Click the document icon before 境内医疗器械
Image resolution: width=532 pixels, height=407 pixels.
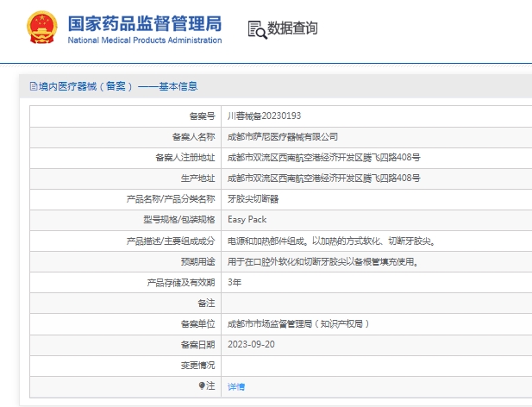pos(34,86)
